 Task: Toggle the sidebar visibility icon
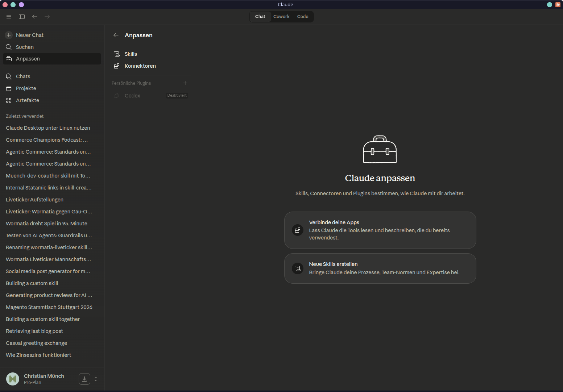coord(22,17)
